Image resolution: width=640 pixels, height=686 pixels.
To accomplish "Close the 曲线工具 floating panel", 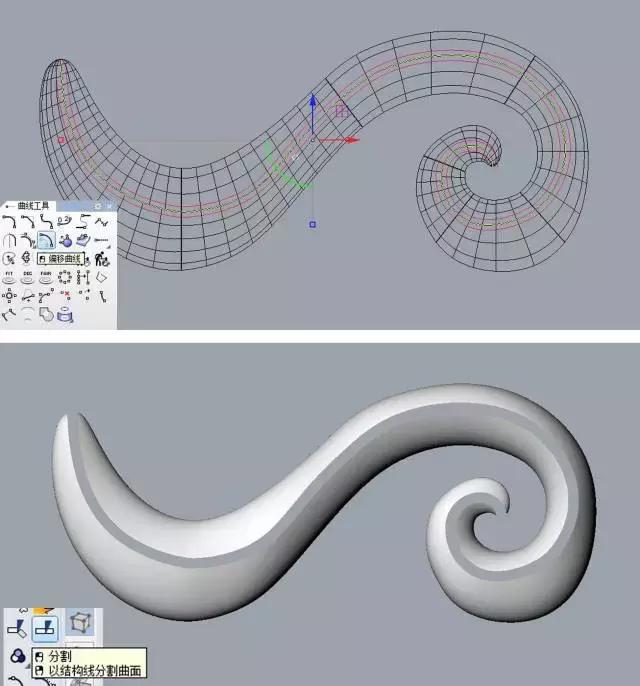I will [109, 206].
